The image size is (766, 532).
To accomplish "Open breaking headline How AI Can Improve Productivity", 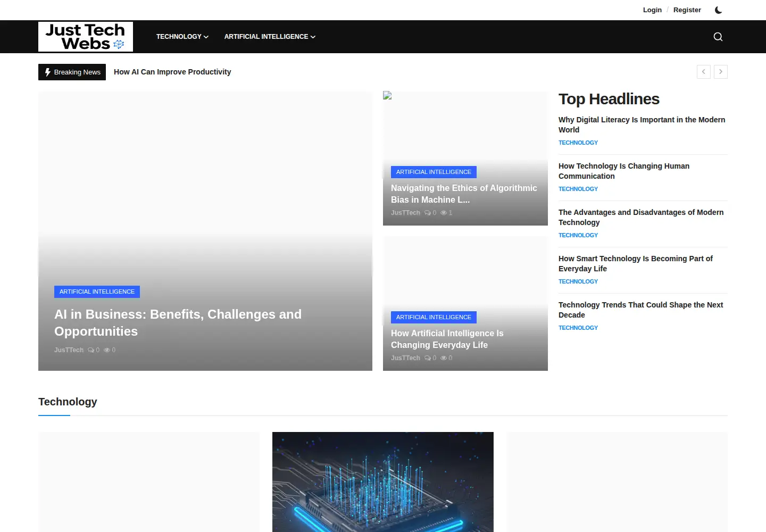I will point(172,72).
